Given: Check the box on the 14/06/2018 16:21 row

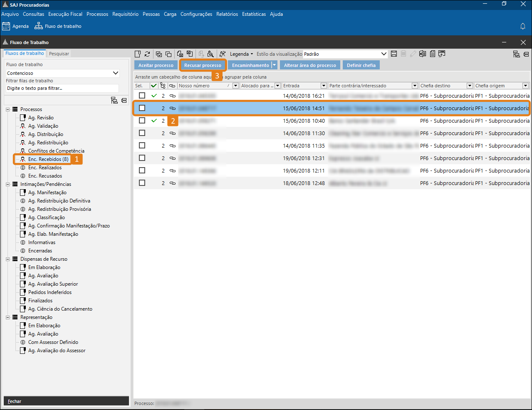Looking at the screenshot, I should 142,96.
